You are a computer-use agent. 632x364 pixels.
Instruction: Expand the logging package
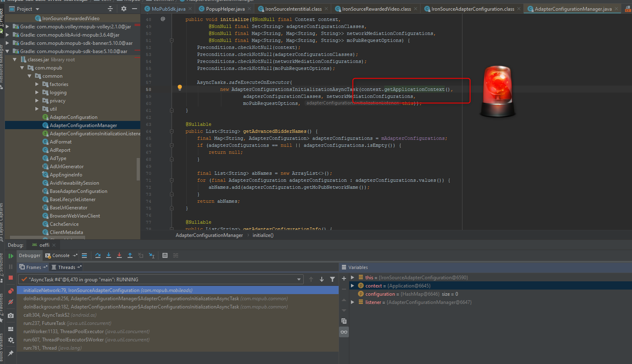point(37,93)
